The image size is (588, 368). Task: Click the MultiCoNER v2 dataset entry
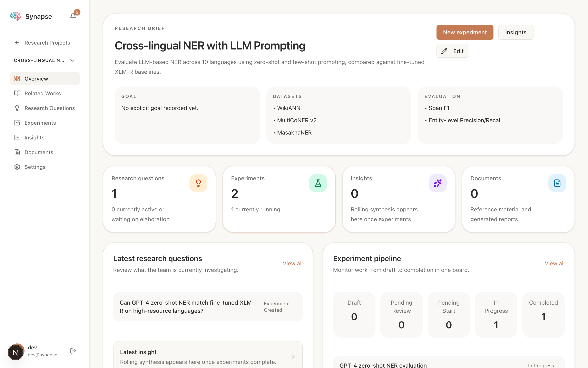coord(297,120)
